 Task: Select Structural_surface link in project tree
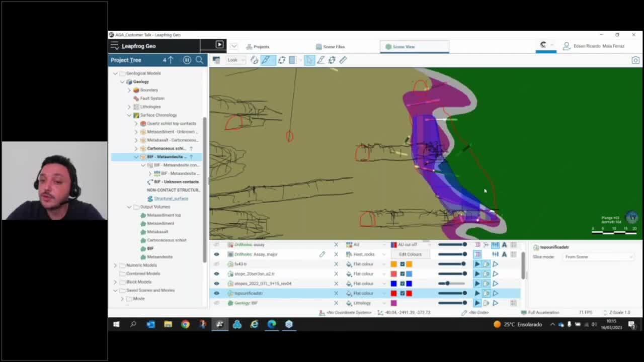tap(171, 199)
